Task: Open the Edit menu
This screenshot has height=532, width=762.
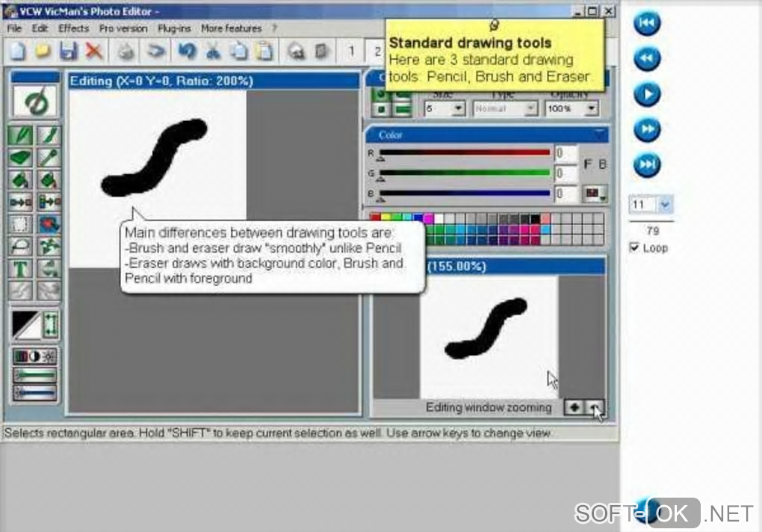Action: pyautogui.click(x=40, y=28)
